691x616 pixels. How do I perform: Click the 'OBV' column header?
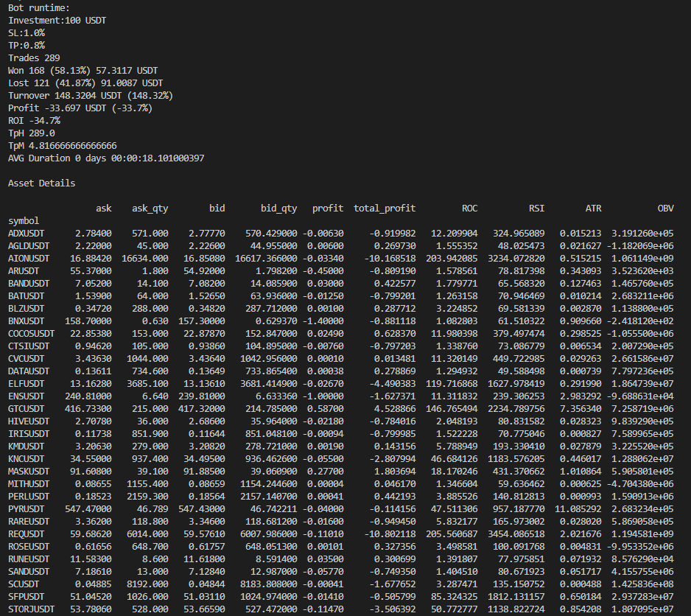(665, 209)
